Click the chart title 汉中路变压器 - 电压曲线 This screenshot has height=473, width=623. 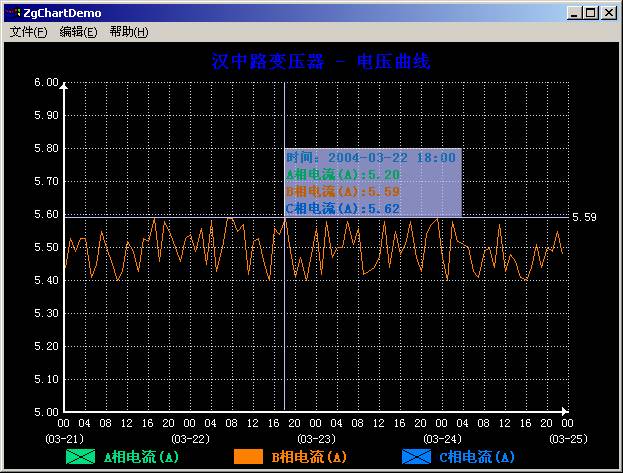(321, 61)
